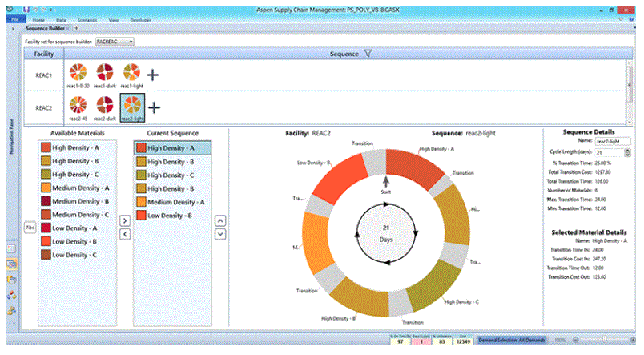The height and width of the screenshot is (355, 644).
Task: Open the View ribbon tab
Action: 114,20
